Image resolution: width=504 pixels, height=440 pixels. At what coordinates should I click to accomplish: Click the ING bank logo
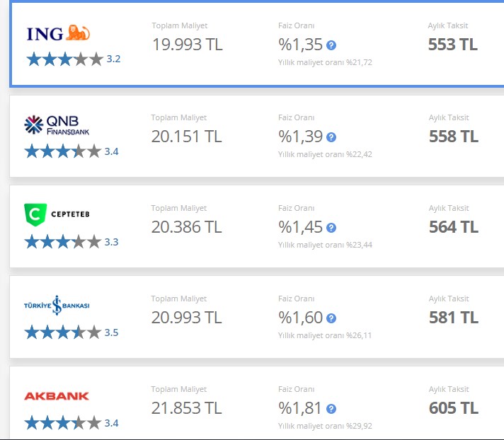click(58, 33)
